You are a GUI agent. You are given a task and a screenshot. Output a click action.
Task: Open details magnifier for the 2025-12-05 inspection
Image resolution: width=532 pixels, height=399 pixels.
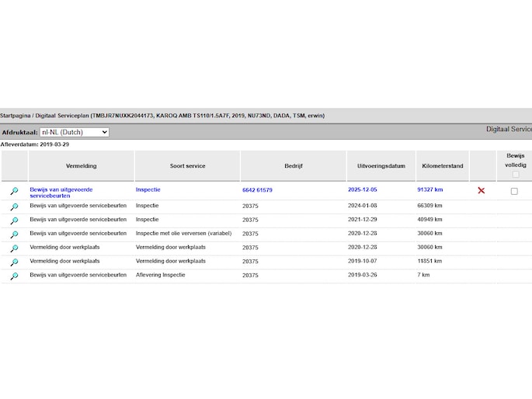click(x=14, y=191)
